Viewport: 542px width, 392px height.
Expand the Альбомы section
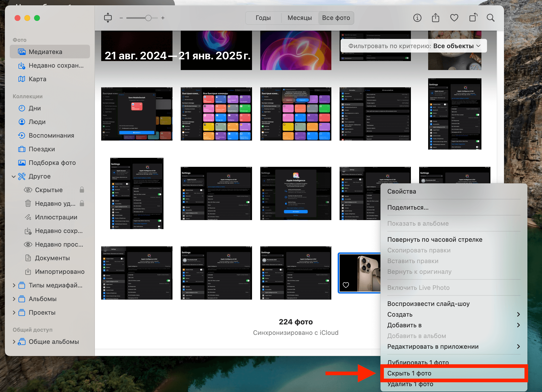(14, 299)
